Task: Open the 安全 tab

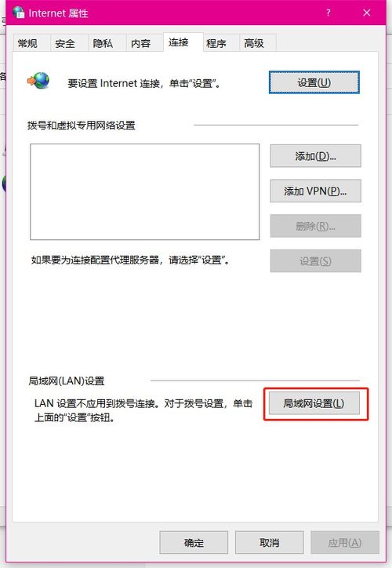Action: (65, 43)
